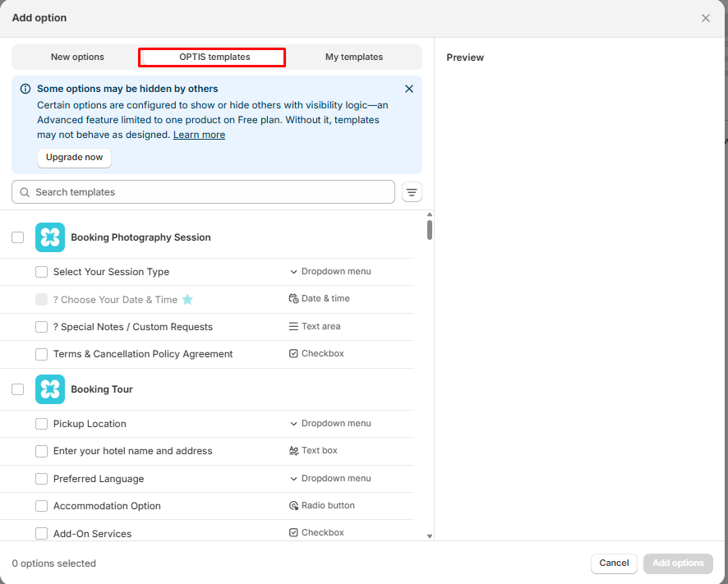Image resolution: width=728 pixels, height=584 pixels.
Task: Click Booking Photography Session template logo
Action: click(x=50, y=237)
